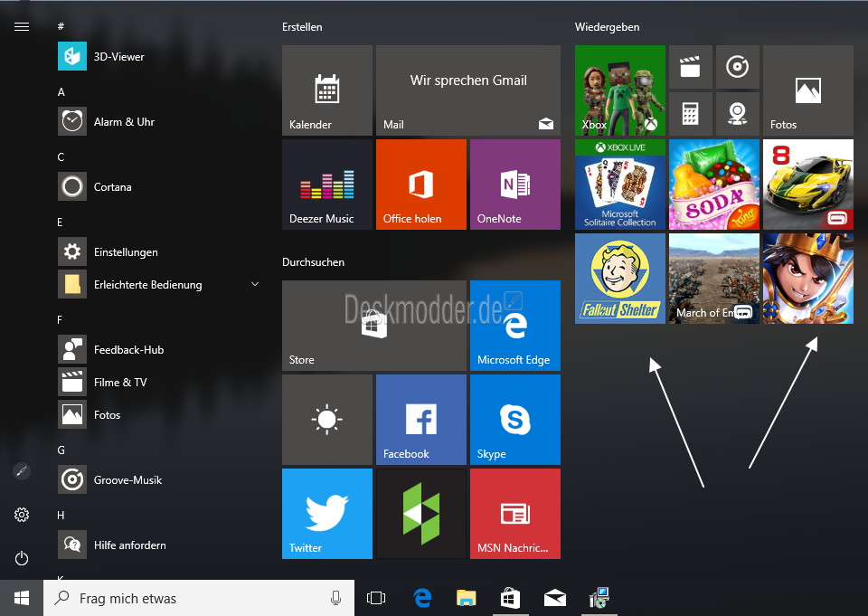Launch the Xbox tile
The height and width of the screenshot is (616, 868).
pos(620,90)
